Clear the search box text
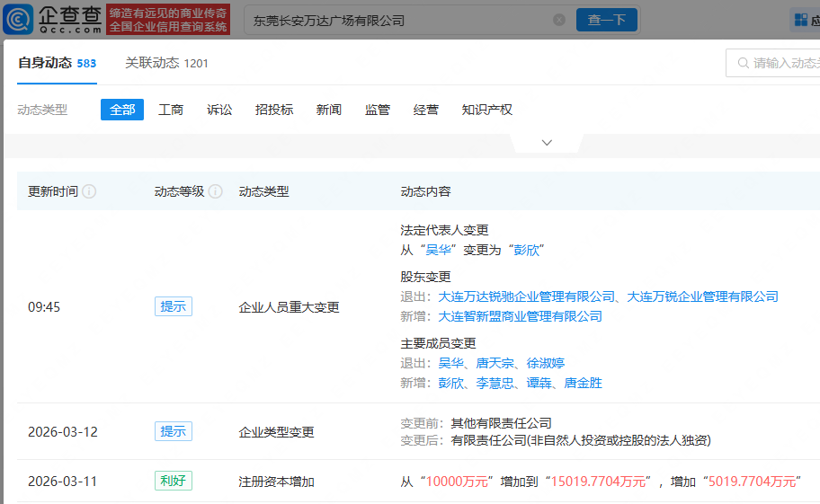 coord(559,20)
